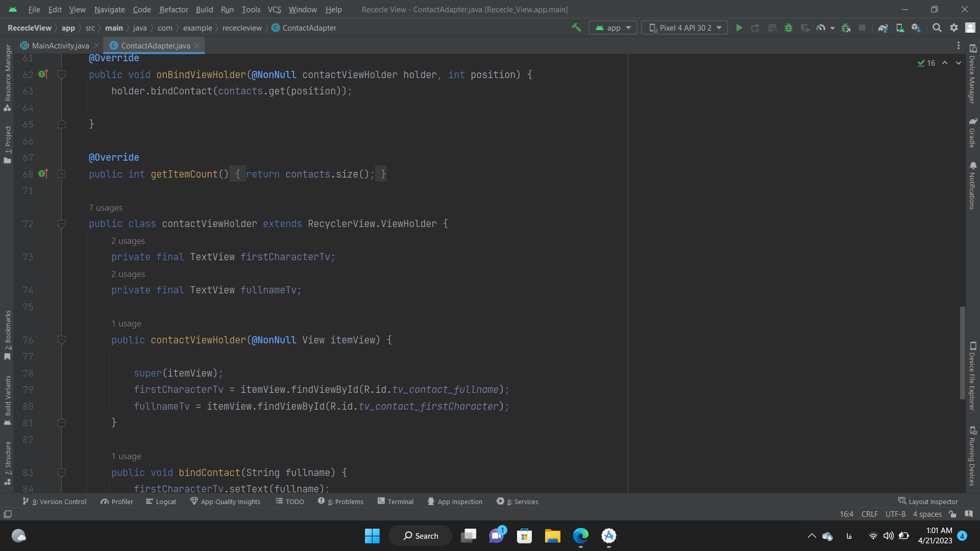
Task: Open Windows Start menu
Action: (372, 536)
